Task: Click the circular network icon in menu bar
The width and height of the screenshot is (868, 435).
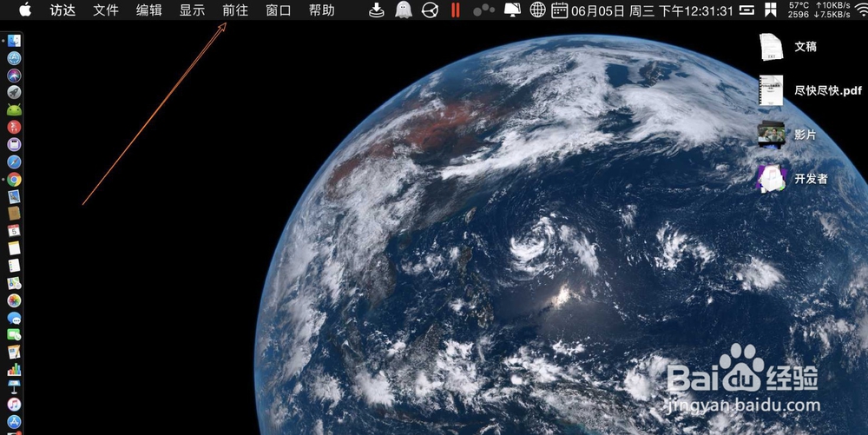Action: pos(430,10)
